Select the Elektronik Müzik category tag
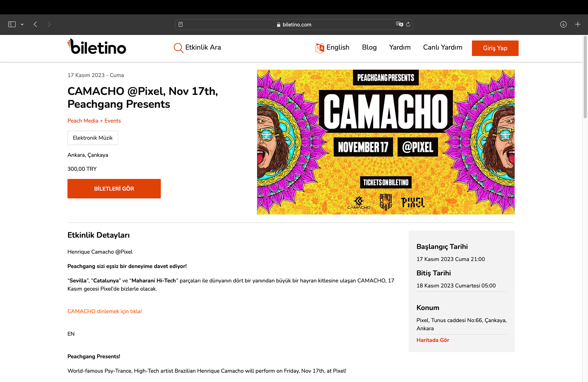This screenshot has height=382, width=588. pyautogui.click(x=93, y=138)
